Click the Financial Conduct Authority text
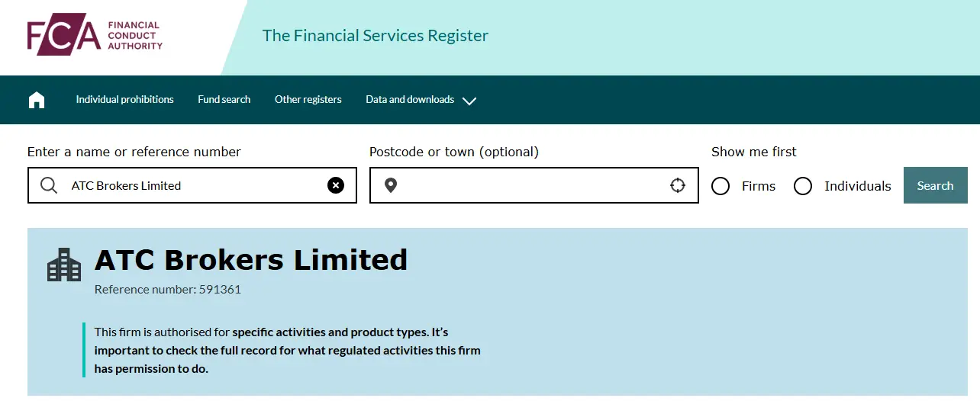This screenshot has width=980, height=401. point(135,36)
